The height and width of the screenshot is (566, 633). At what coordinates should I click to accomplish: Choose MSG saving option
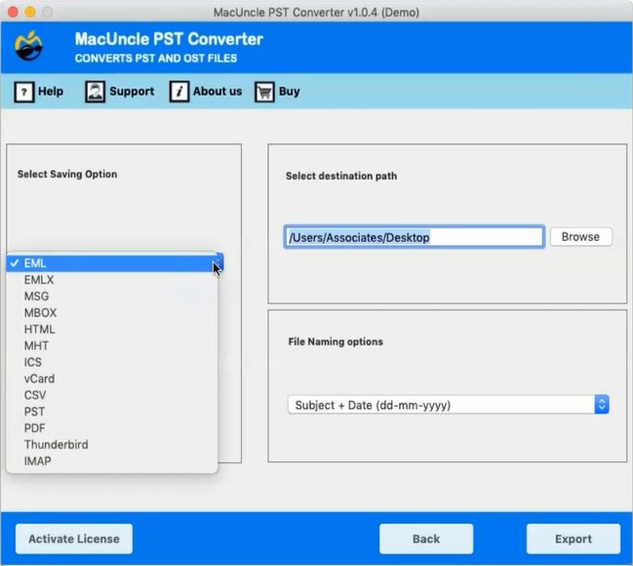tap(112, 296)
